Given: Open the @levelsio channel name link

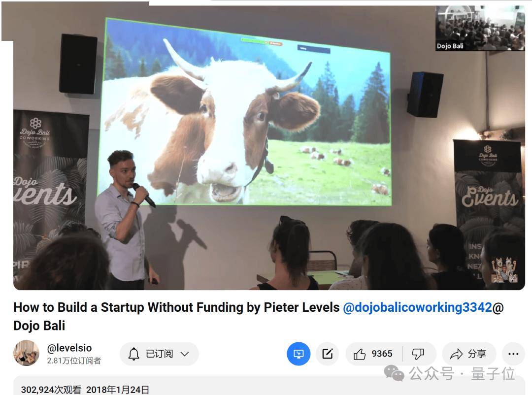Looking at the screenshot, I should tap(69, 348).
